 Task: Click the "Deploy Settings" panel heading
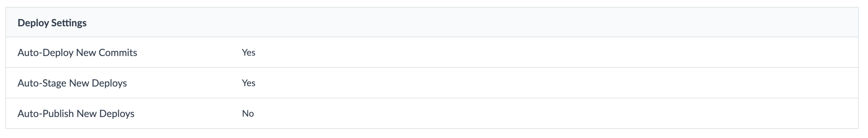tap(52, 23)
